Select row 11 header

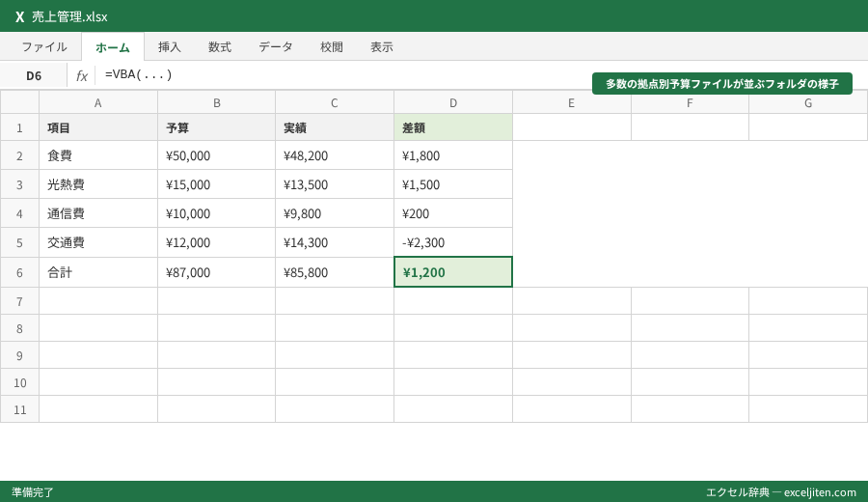click(19, 409)
